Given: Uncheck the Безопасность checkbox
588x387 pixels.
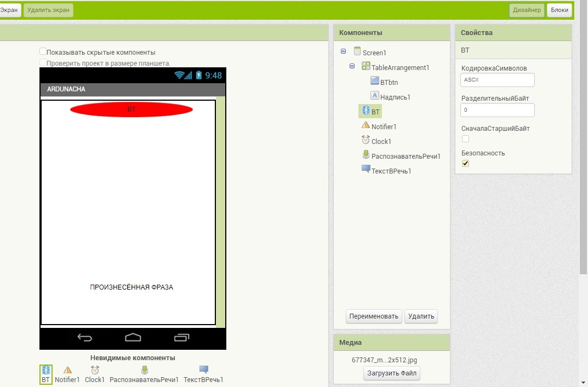Looking at the screenshot, I should [x=466, y=164].
